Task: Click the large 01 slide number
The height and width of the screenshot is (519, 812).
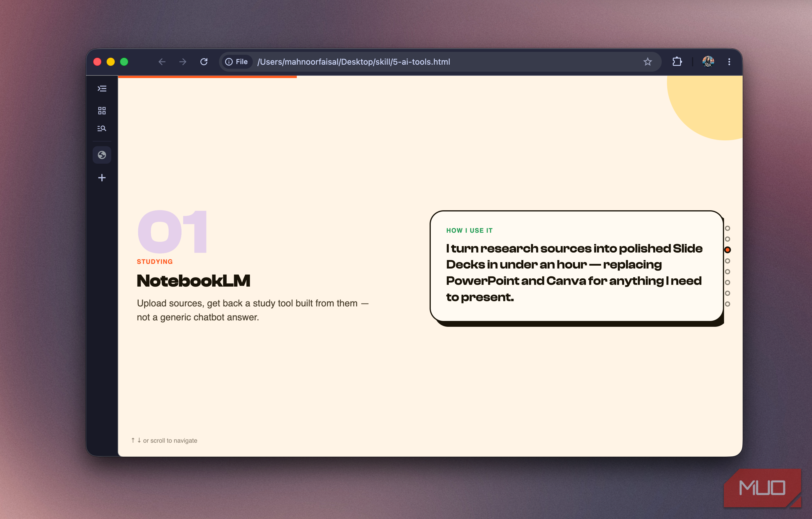Action: tap(173, 232)
